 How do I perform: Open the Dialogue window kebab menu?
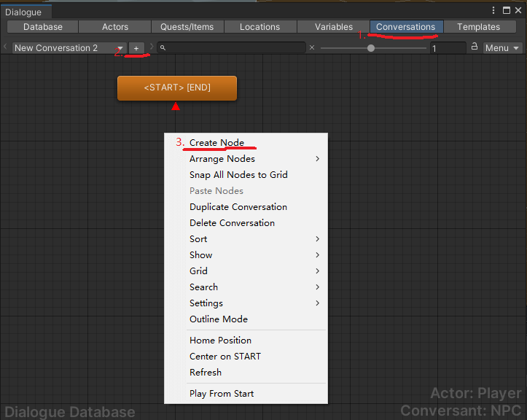[x=493, y=10]
